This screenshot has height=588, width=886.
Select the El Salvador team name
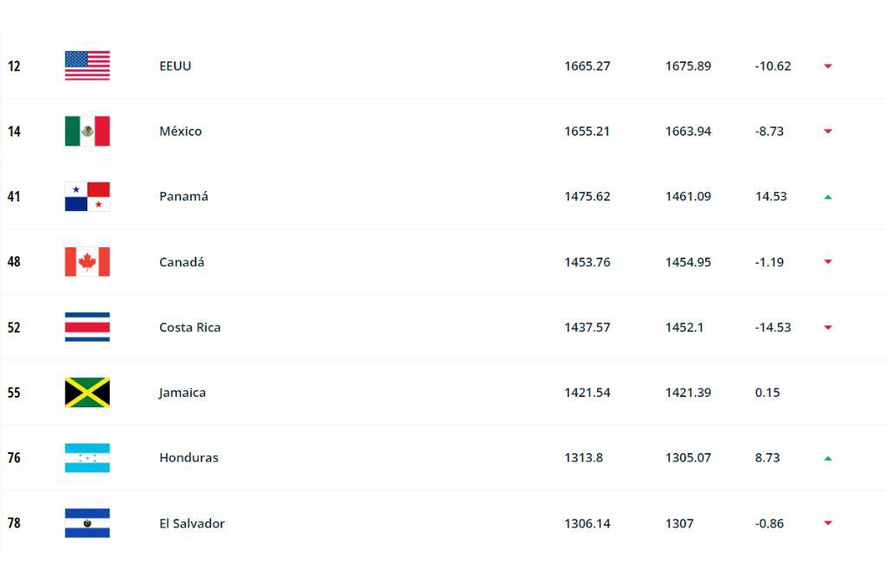pos(191,523)
